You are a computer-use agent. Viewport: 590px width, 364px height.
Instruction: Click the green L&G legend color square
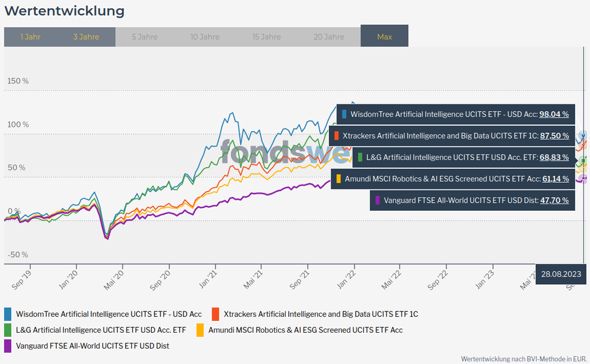click(8, 330)
